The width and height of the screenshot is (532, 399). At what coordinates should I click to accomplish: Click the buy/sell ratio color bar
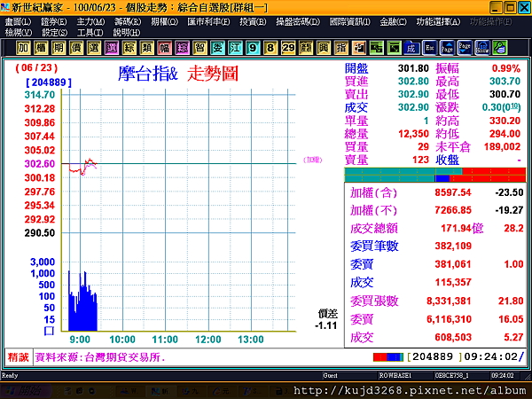pos(435,175)
